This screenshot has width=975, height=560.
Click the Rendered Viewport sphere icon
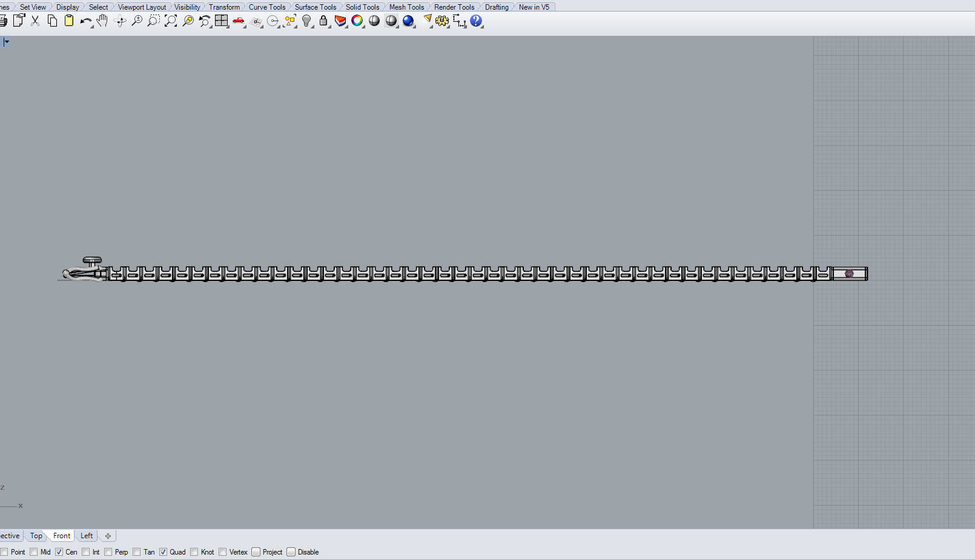click(x=391, y=21)
